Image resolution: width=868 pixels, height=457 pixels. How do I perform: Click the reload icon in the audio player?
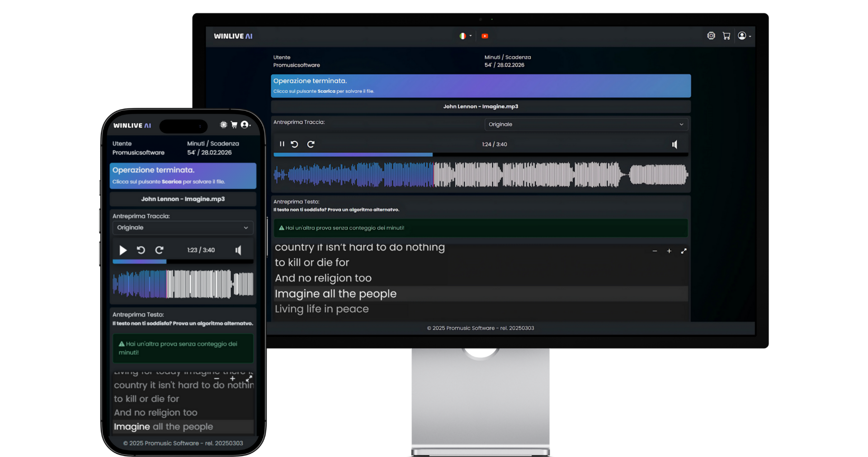311,144
